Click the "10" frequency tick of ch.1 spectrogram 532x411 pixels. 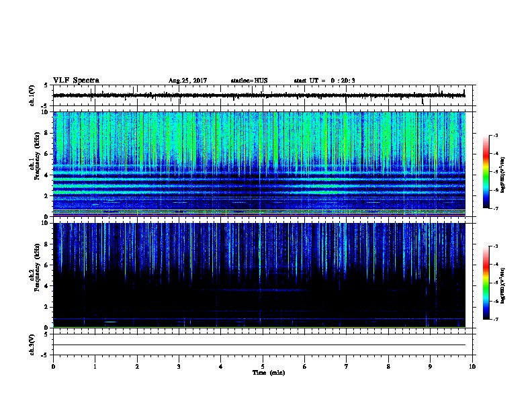46,112
